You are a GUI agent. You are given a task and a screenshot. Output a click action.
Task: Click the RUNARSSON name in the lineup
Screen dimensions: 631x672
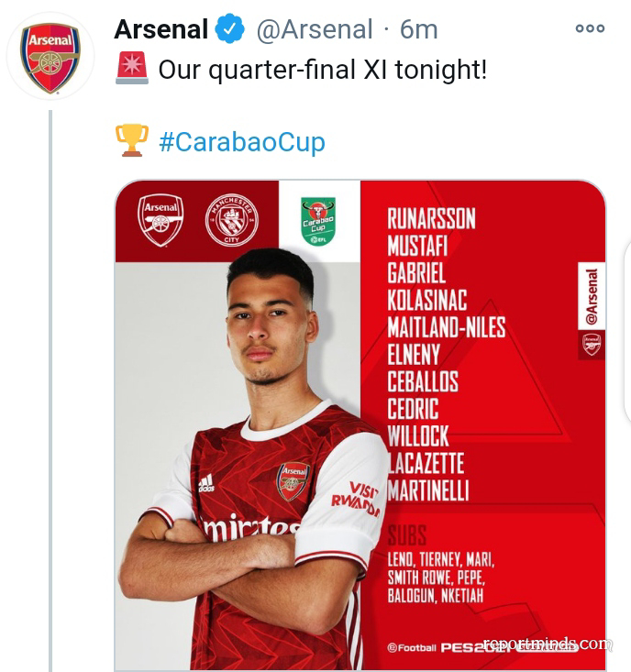click(431, 218)
